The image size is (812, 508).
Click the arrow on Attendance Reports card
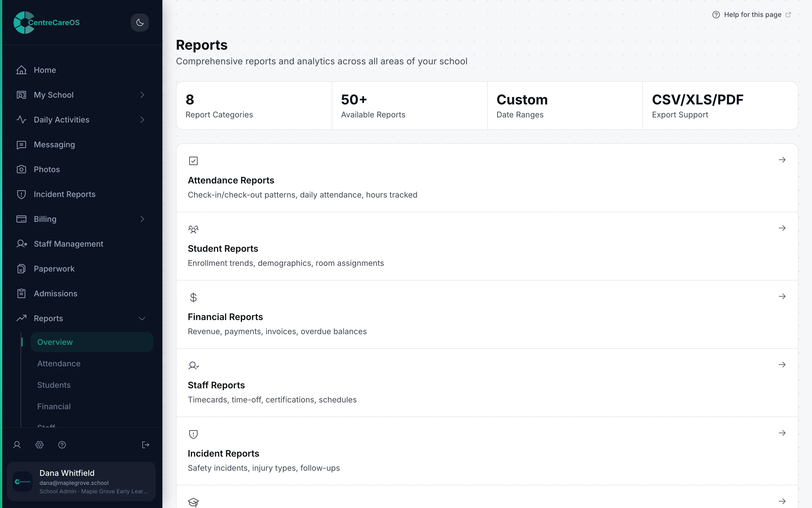[x=782, y=160]
